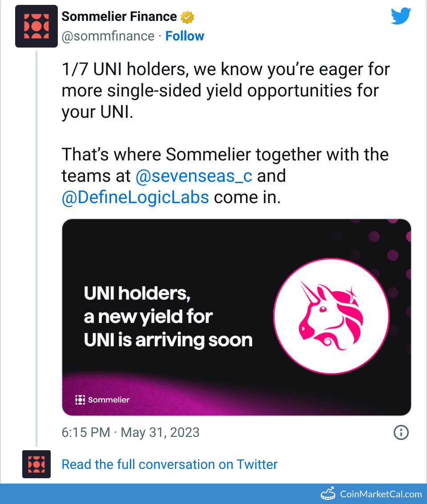Click the 'UNI is arriving soon' headline
Viewport: 427px width, 504px height.
(x=168, y=340)
